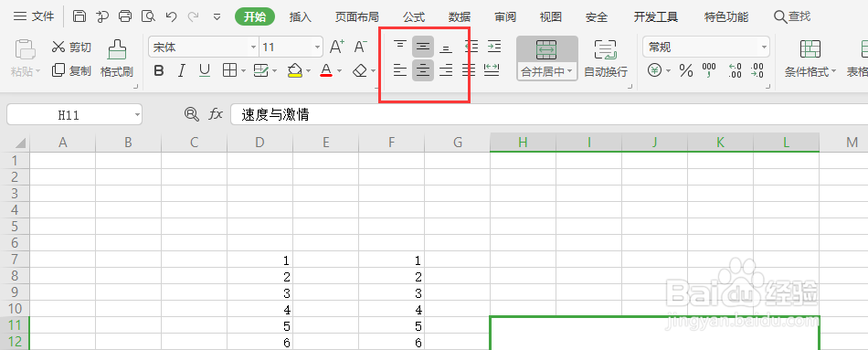Open font size dropdown 11
The width and height of the screenshot is (868, 350).
[317, 48]
